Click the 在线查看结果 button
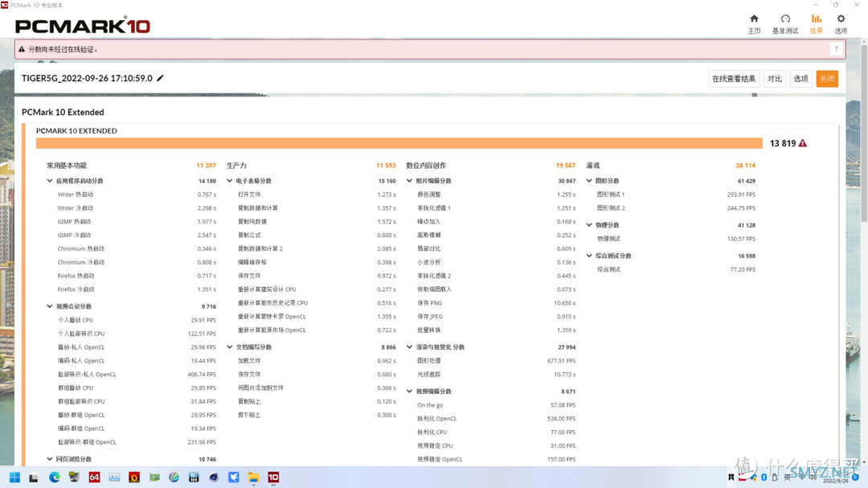Screen dimensions: 868x488 734,79
